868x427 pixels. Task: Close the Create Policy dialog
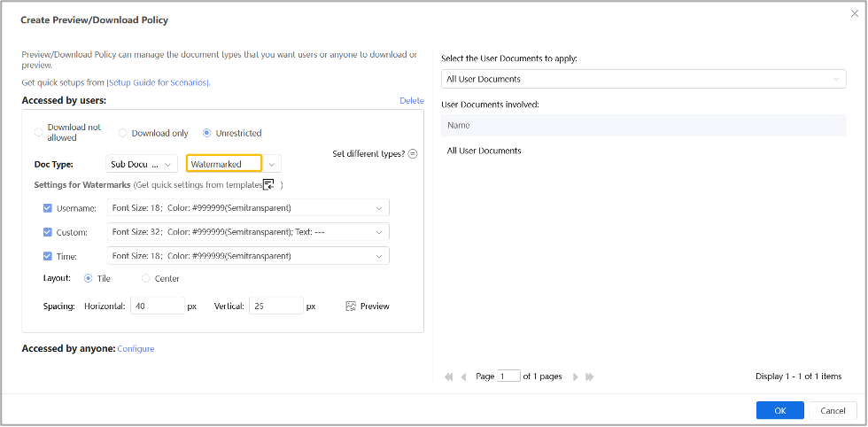855,13
